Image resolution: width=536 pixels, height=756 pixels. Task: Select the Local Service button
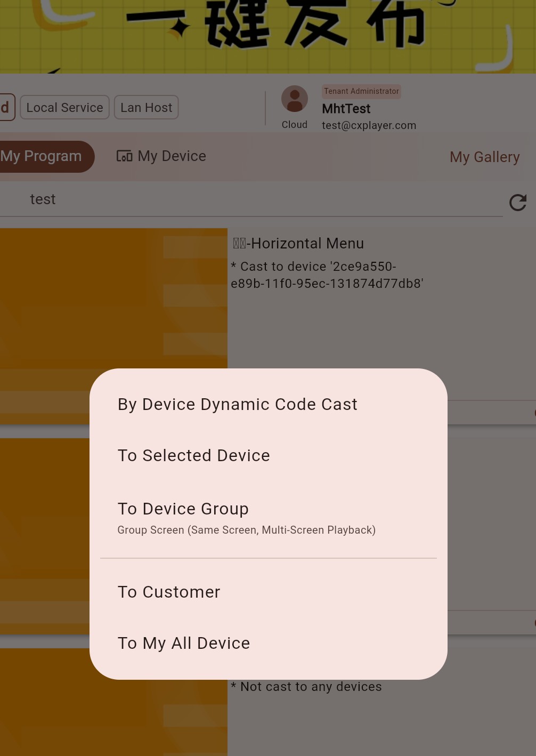click(64, 107)
